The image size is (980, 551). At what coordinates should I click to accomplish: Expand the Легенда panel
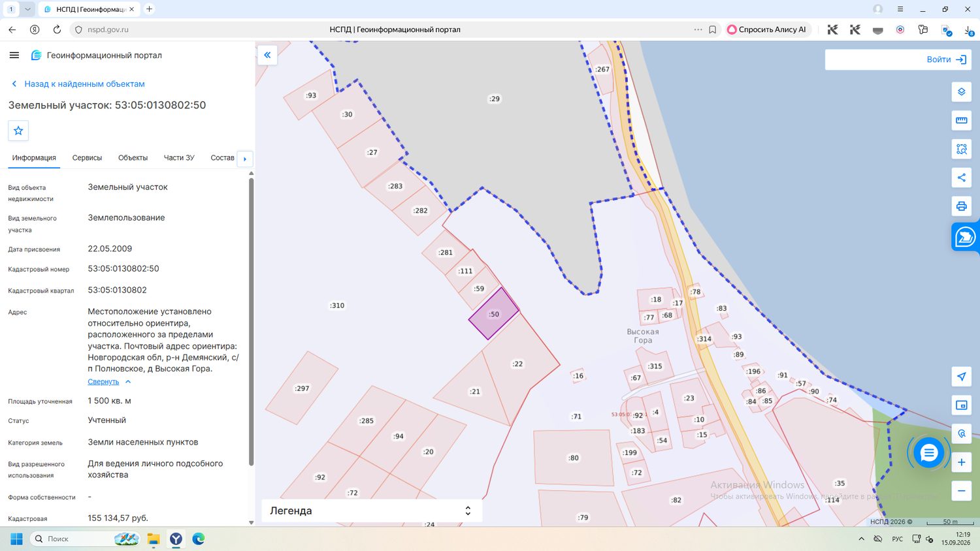pos(372,511)
